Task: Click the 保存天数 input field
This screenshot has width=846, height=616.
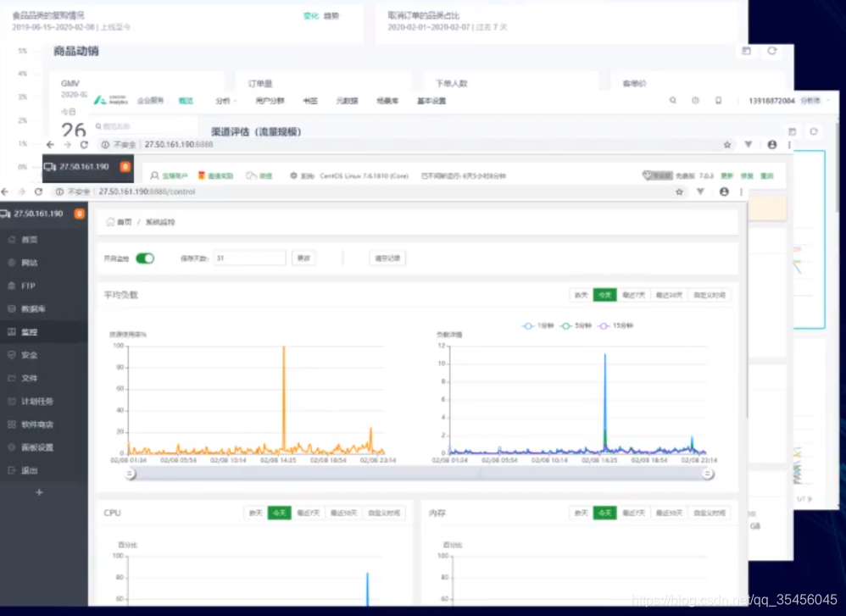Action: 250,258
